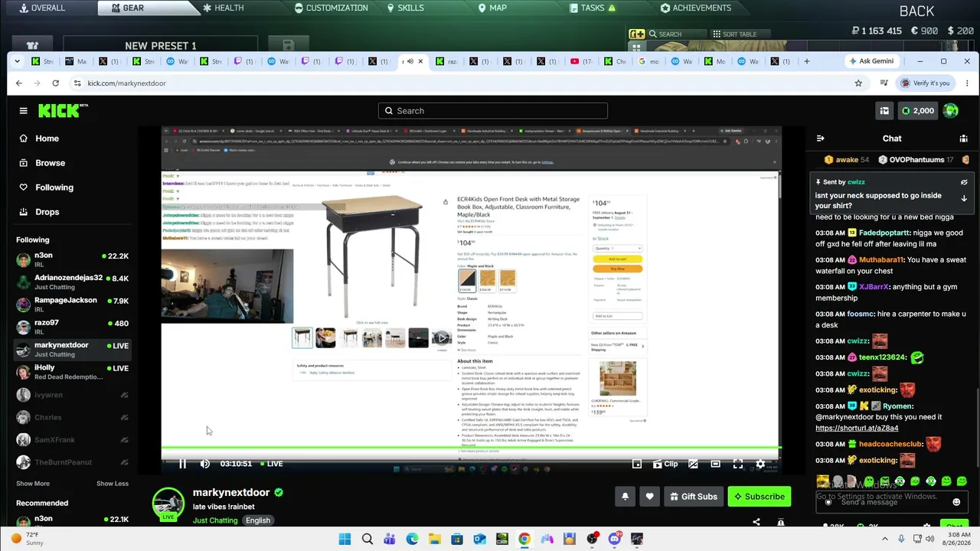Share the stream with the share icon
Image resolution: width=980 pixels, height=551 pixels.
pos(756,522)
